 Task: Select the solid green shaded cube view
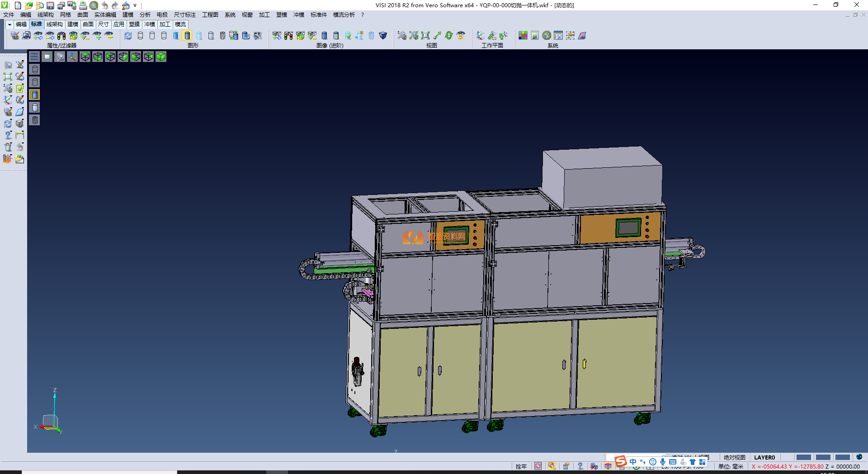[161, 57]
